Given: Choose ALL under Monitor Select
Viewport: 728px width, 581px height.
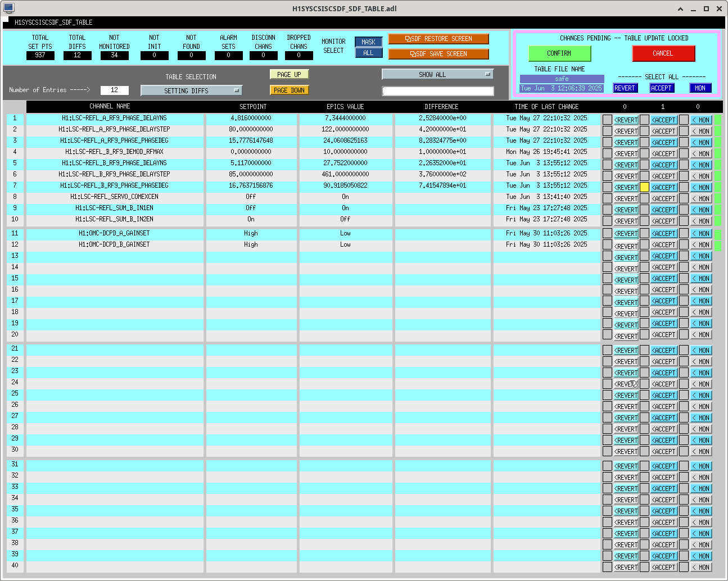Looking at the screenshot, I should (368, 53).
